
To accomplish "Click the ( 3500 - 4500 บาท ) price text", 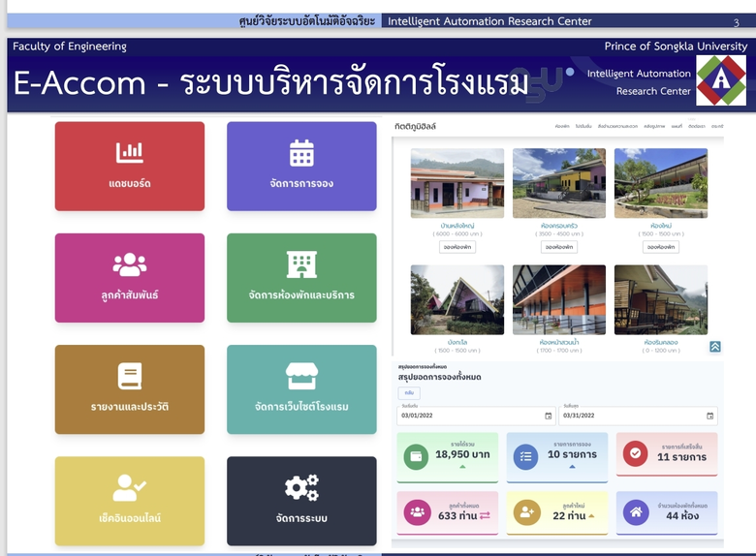I will click(x=559, y=233).
